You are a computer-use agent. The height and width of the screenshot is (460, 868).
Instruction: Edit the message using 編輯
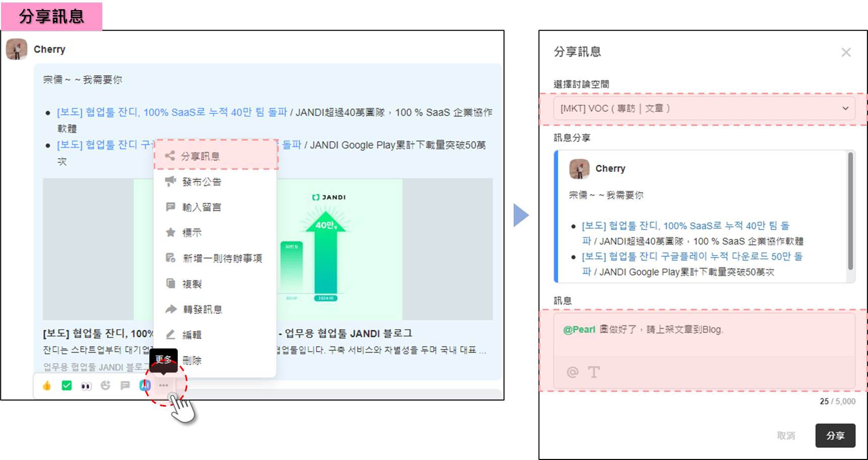(x=216, y=335)
